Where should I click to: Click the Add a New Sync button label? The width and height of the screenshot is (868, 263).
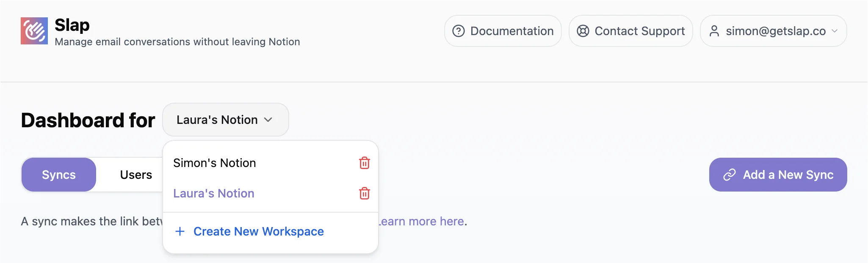point(788,175)
